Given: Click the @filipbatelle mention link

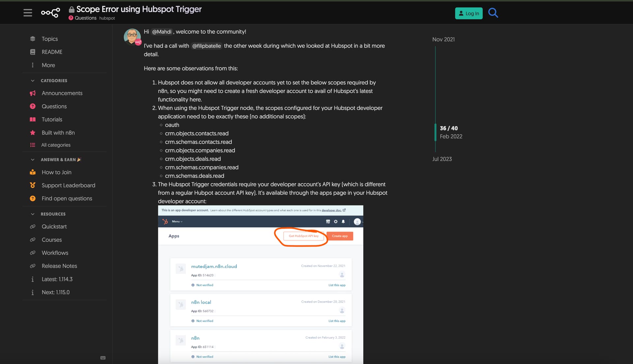Looking at the screenshot, I should 206,46.
